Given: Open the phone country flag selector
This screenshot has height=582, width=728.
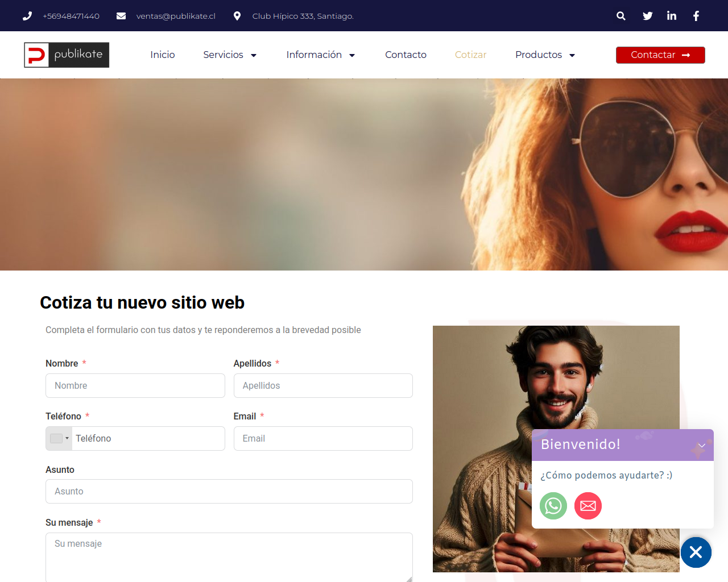Looking at the screenshot, I should tap(59, 438).
